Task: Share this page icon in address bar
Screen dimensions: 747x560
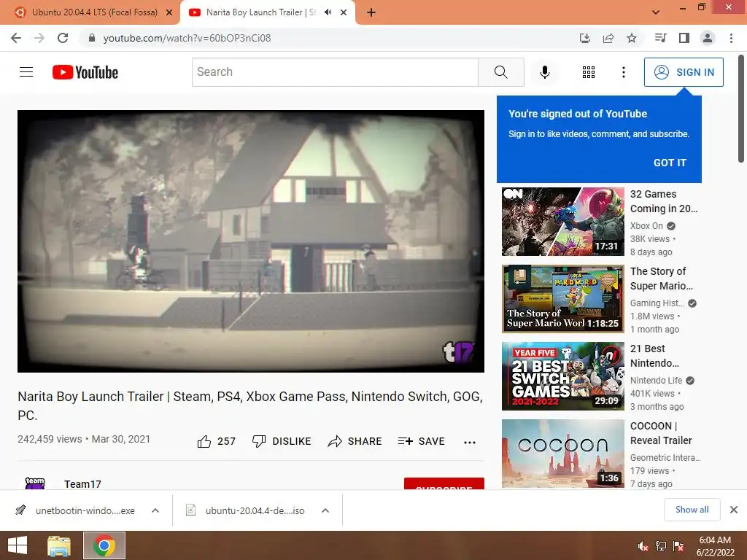Action: tap(608, 38)
